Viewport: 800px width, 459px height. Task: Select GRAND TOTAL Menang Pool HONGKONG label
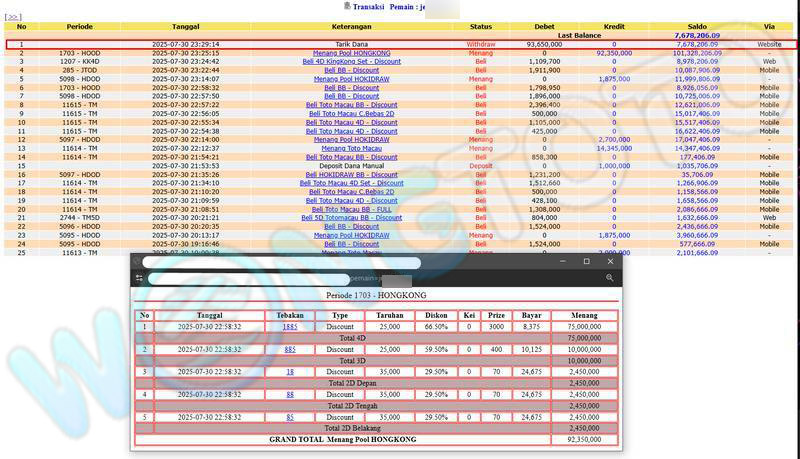(342, 439)
